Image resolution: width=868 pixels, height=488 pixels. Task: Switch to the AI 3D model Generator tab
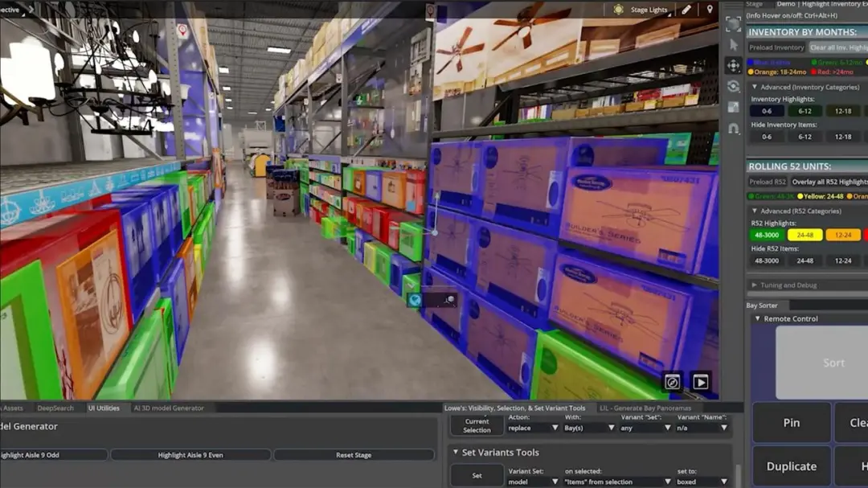[169, 408]
